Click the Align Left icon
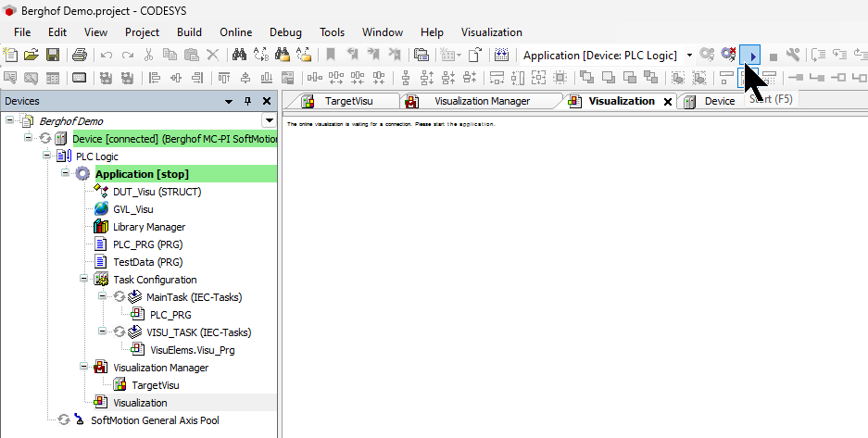868x438 pixels. click(x=155, y=78)
